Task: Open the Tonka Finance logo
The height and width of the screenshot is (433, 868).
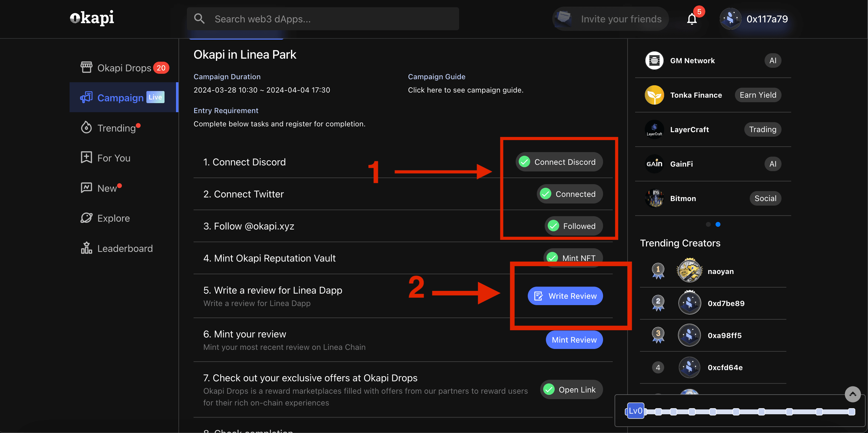Action: point(654,95)
